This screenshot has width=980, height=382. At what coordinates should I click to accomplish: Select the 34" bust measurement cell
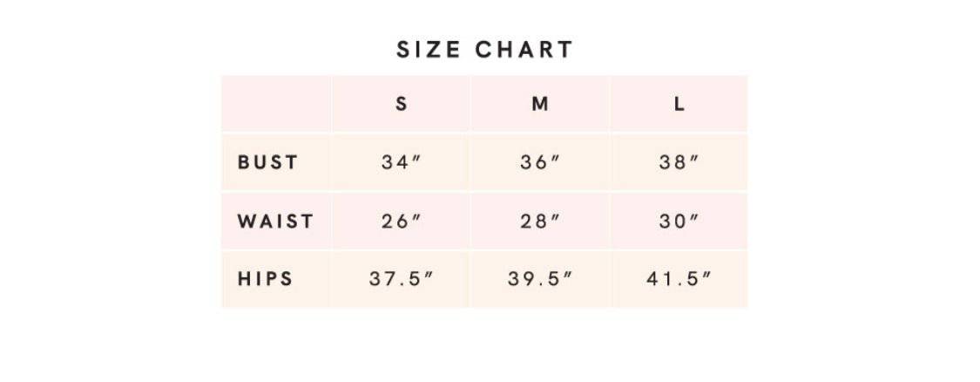401,162
